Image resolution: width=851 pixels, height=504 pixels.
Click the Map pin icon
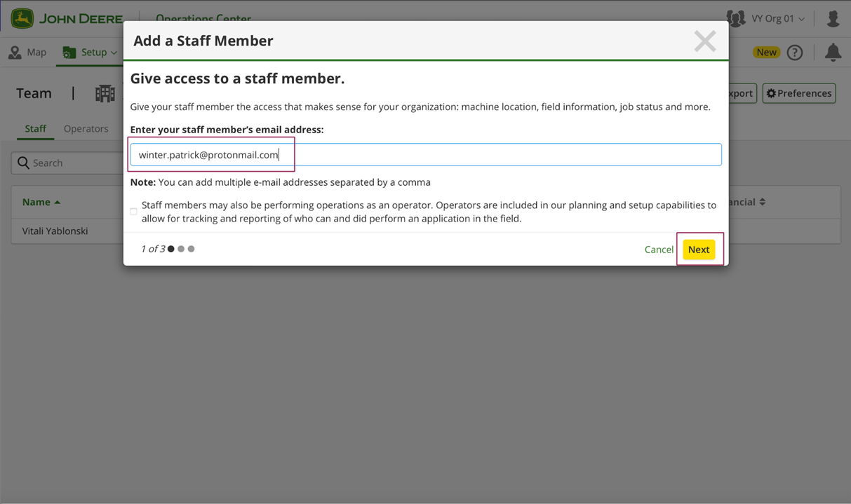coord(15,53)
